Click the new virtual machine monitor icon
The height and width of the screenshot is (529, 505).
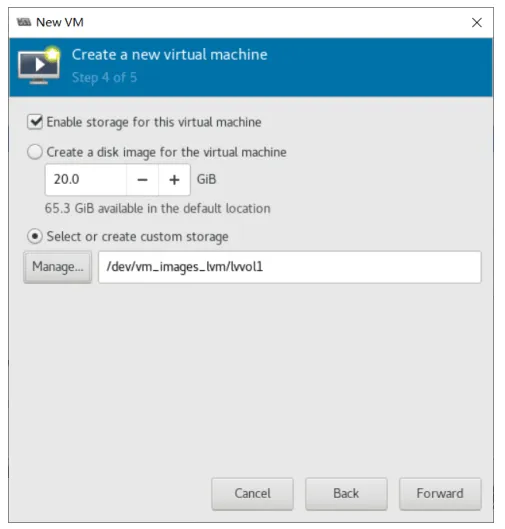[x=39, y=65]
